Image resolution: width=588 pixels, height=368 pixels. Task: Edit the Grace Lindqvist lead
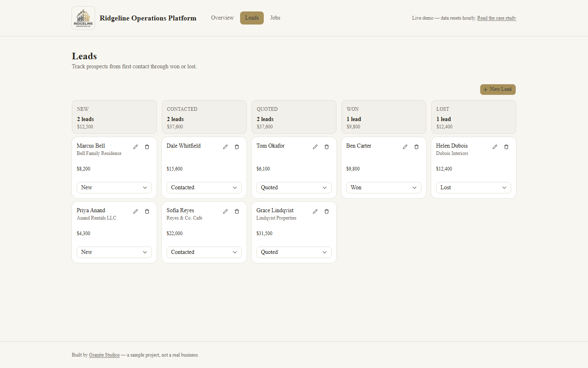coord(315,211)
